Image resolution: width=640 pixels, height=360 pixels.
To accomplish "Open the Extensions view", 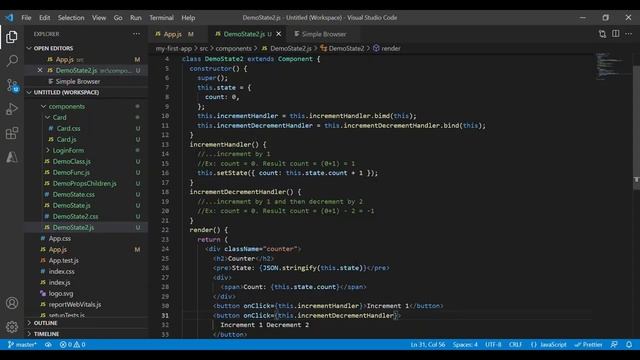I will (x=12, y=133).
